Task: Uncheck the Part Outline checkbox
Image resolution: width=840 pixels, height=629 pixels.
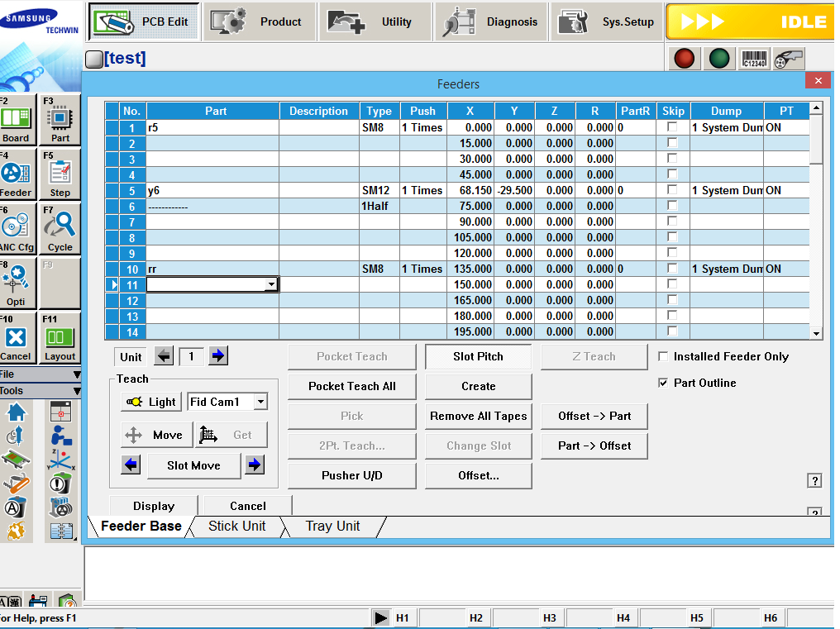Action: click(663, 383)
